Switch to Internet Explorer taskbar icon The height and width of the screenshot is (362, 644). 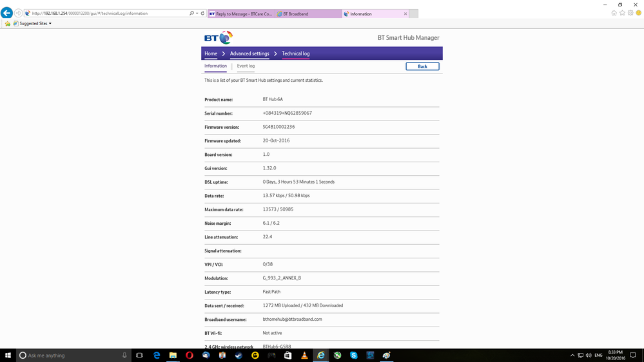[x=321, y=356]
